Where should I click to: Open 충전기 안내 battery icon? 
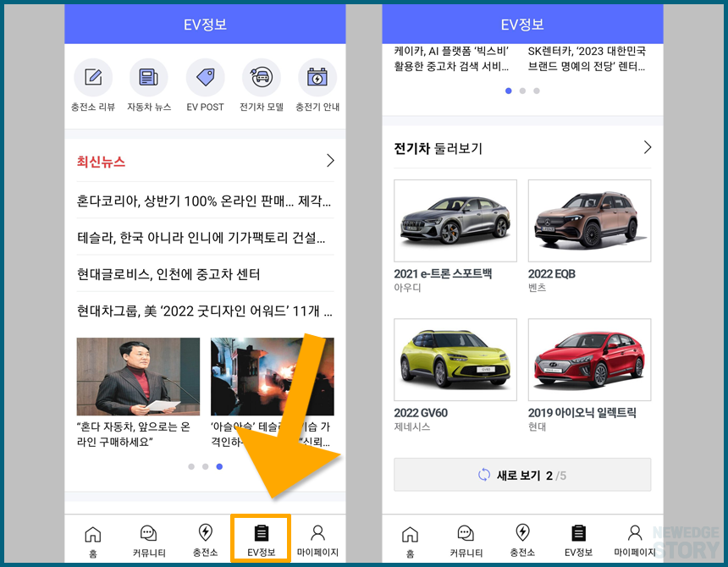[317, 78]
